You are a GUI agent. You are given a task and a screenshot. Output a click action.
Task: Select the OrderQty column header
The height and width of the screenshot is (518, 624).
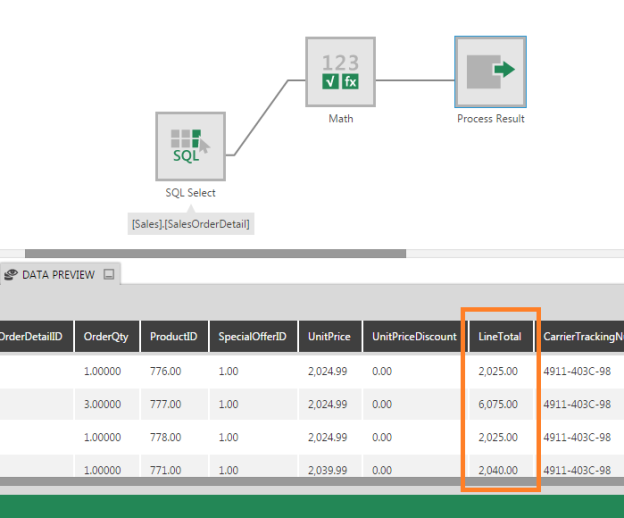106,337
